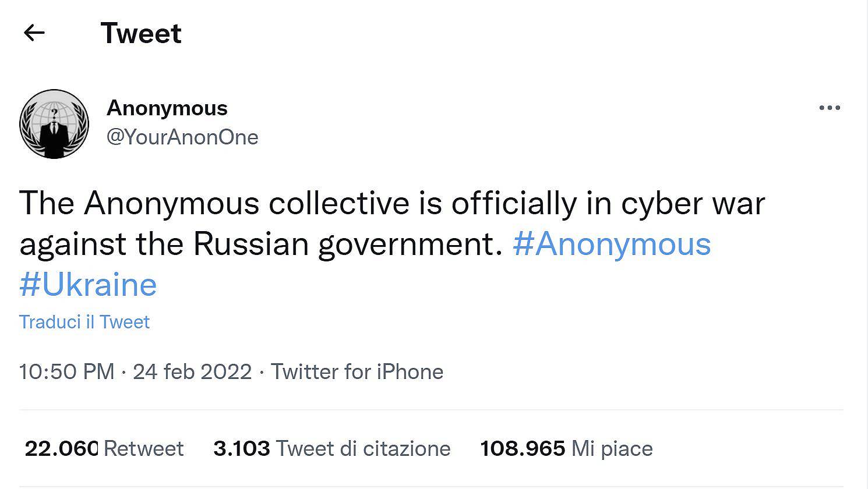Click the Tweet page header
This screenshot has height=489, width=868.
click(141, 33)
